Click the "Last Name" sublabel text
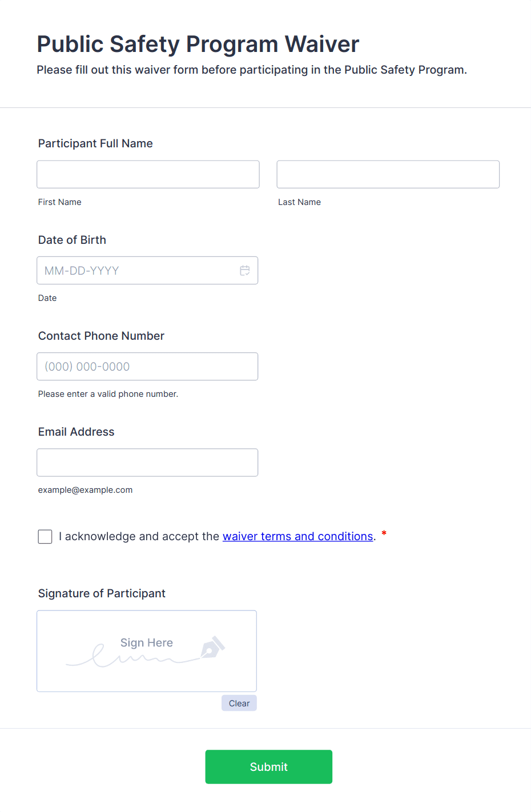 click(299, 202)
